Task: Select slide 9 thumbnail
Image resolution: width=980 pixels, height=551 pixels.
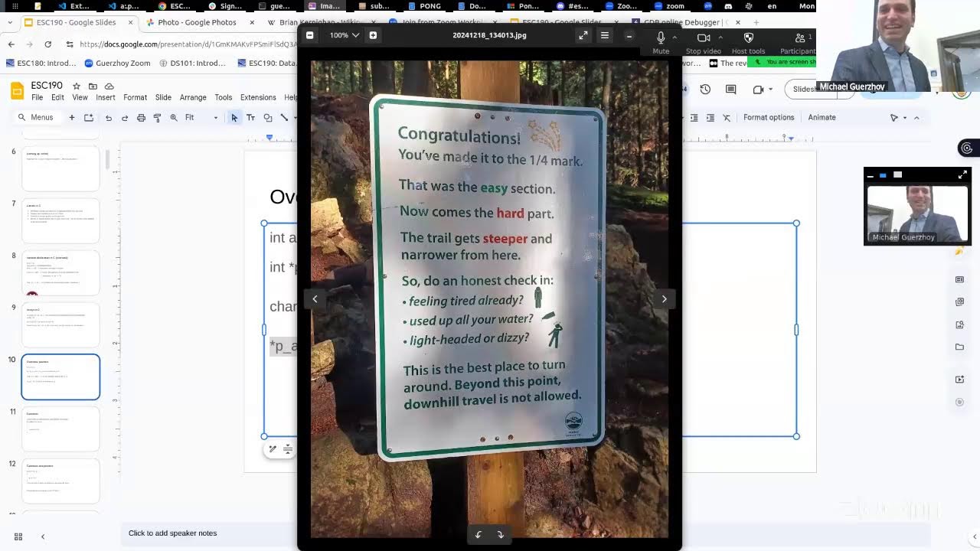Action: (x=60, y=324)
